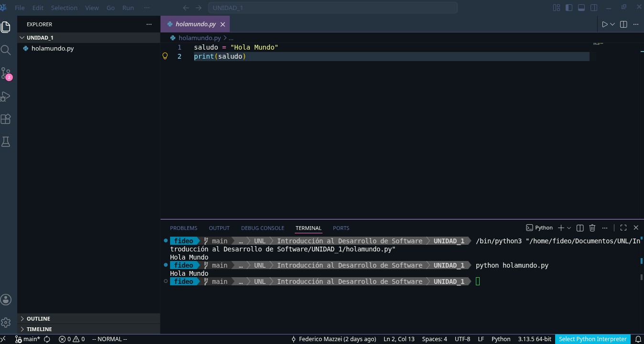644x344 pixels.
Task: Open the View menu
Action: click(92, 8)
